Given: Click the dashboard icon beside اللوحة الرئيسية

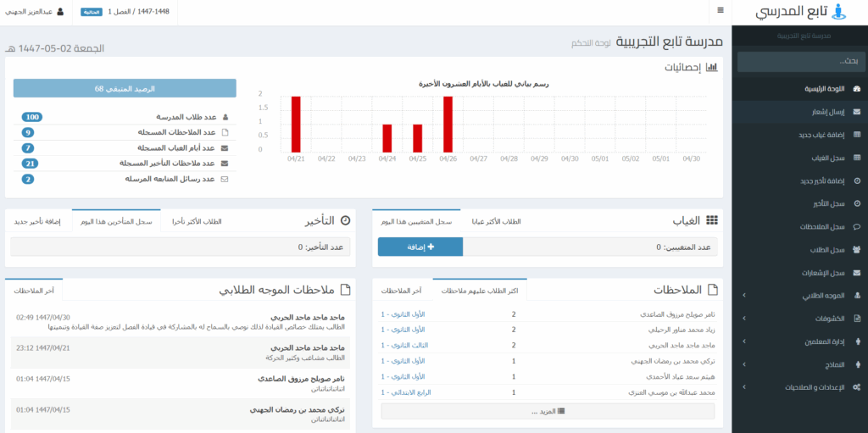Looking at the screenshot, I should 857,89.
